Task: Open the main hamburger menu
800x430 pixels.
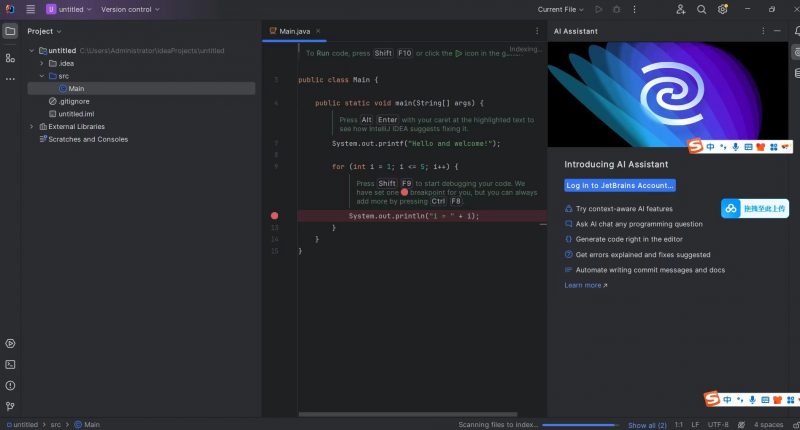Action: click(31, 9)
